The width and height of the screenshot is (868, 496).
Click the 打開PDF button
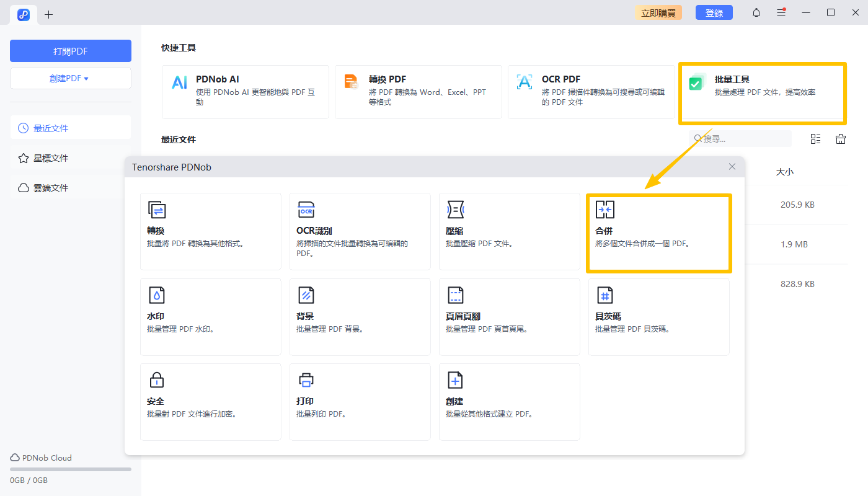pos(70,51)
